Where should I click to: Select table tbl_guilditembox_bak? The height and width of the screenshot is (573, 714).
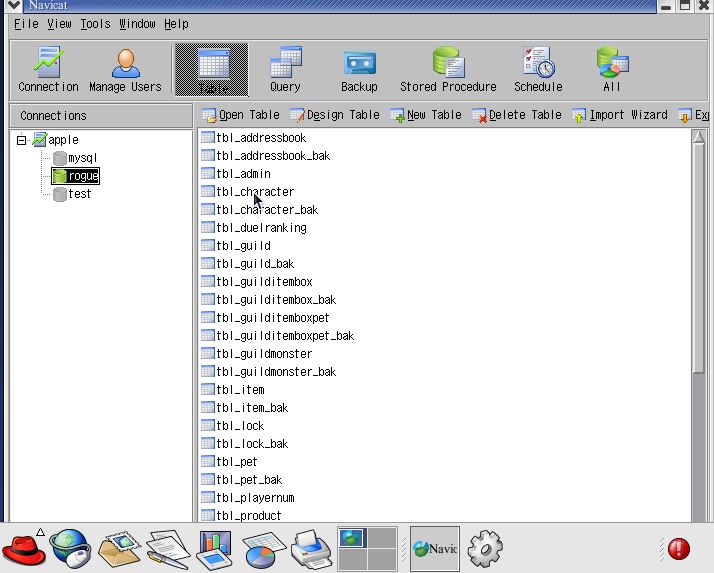pyautogui.click(x=269, y=300)
